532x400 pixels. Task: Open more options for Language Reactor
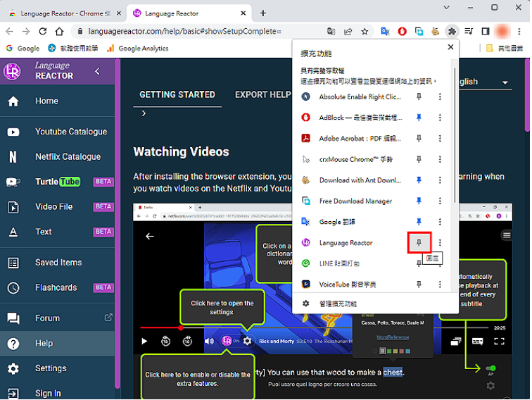tap(440, 242)
